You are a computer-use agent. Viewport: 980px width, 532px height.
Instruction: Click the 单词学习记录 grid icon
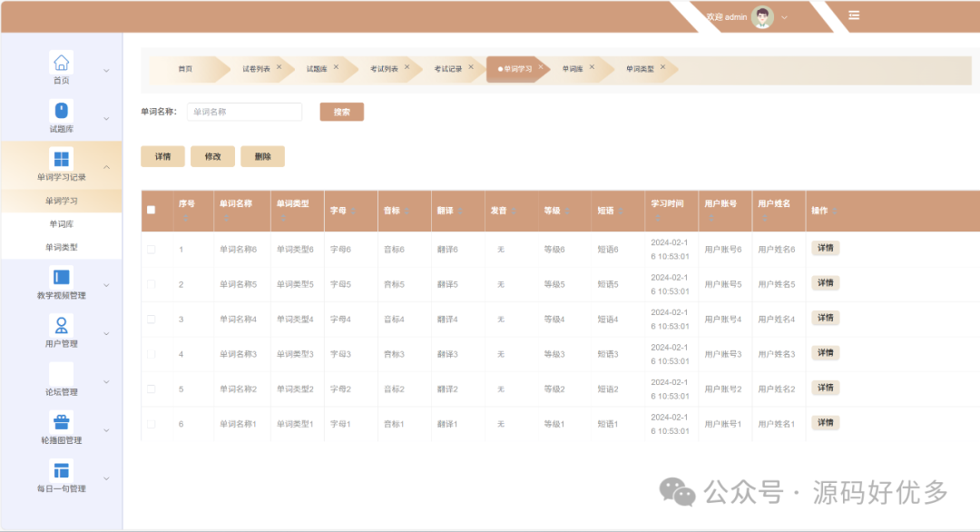[x=61, y=159]
